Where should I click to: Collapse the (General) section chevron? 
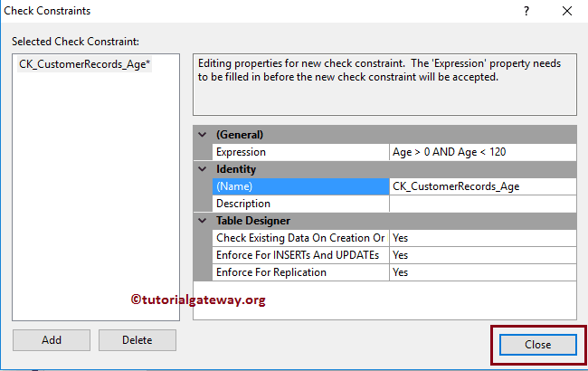[203, 135]
